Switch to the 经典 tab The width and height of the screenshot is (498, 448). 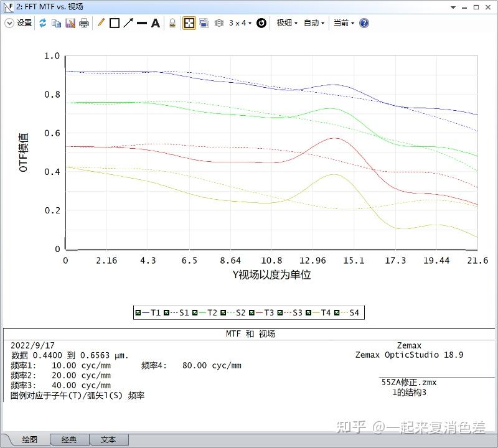coord(69,440)
